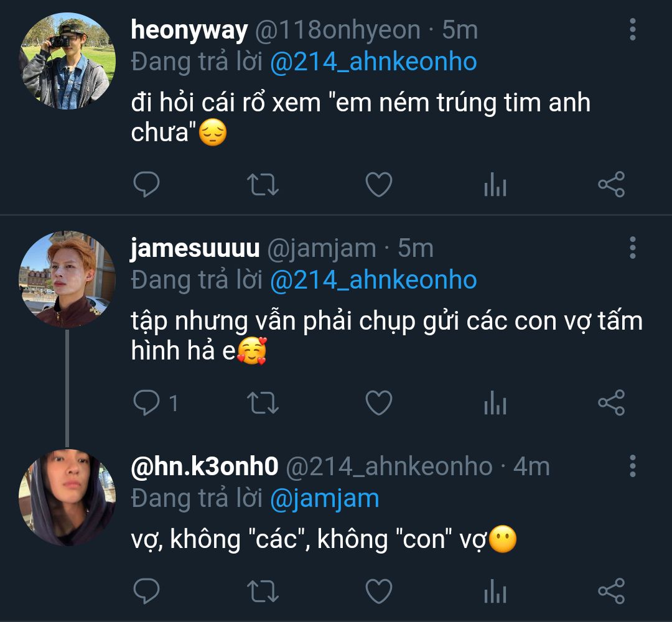Open jamesuuuu's profile picture
Viewport: 672px width, 622px height.
[67, 280]
